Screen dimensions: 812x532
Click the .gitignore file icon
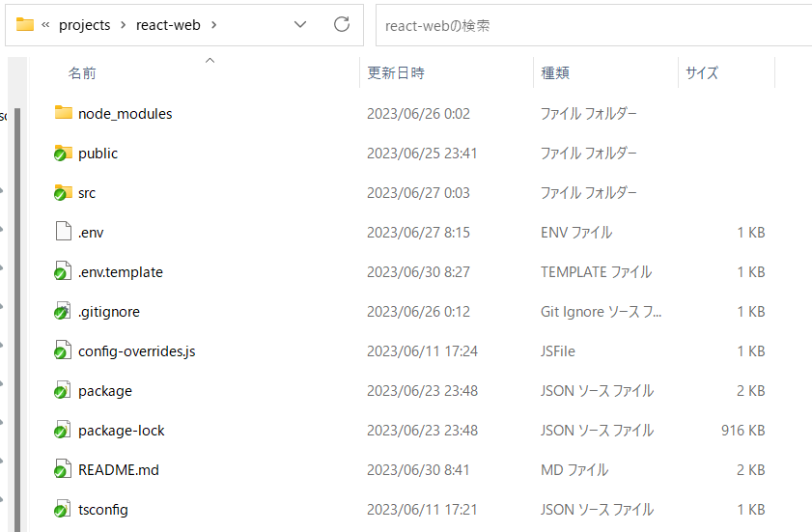click(63, 311)
